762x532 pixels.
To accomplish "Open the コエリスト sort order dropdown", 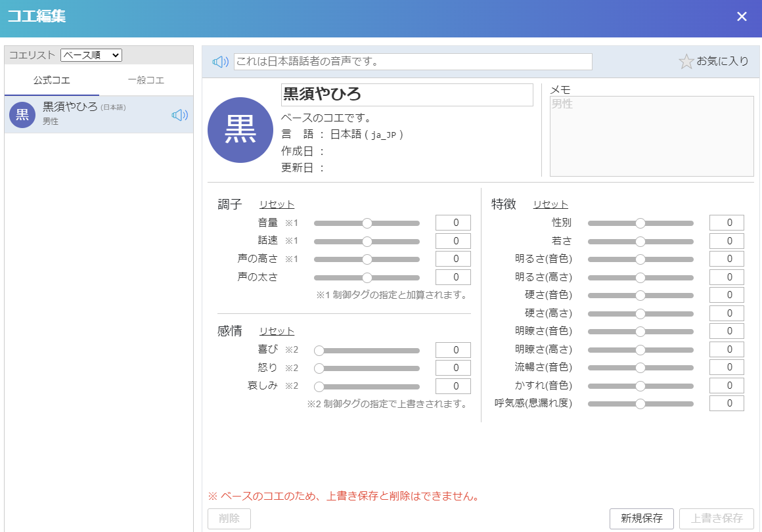I will pos(91,55).
